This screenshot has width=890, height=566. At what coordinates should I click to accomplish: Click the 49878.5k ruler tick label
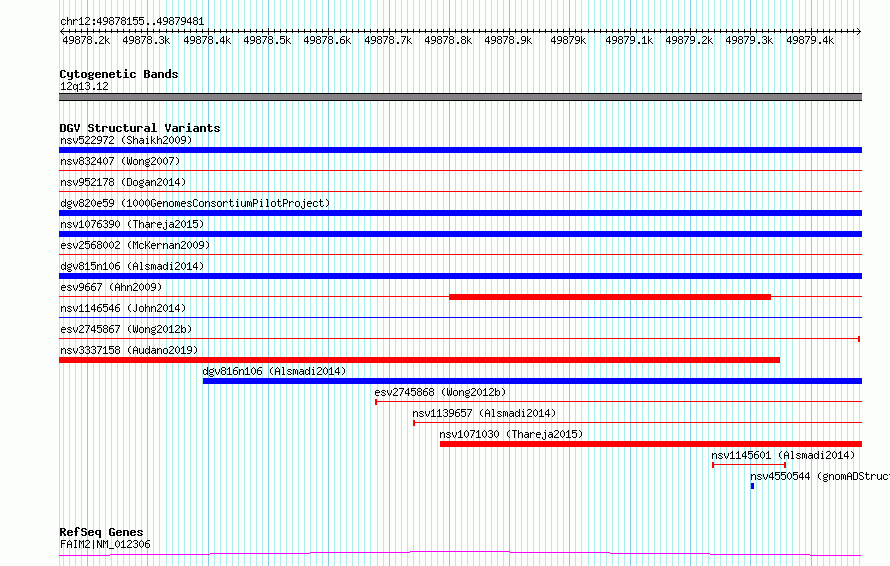coord(267,40)
